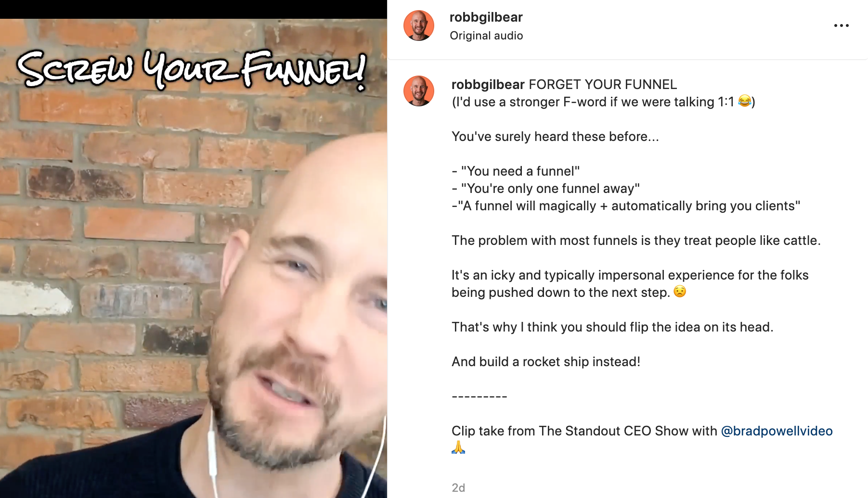Click the 2d post timestamp

pos(458,488)
